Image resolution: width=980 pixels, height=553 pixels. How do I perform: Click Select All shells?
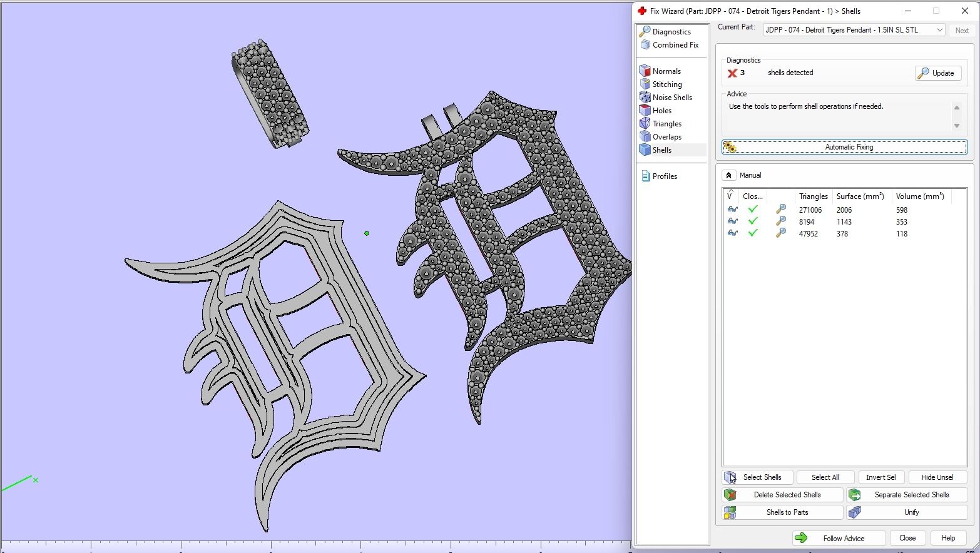click(825, 477)
